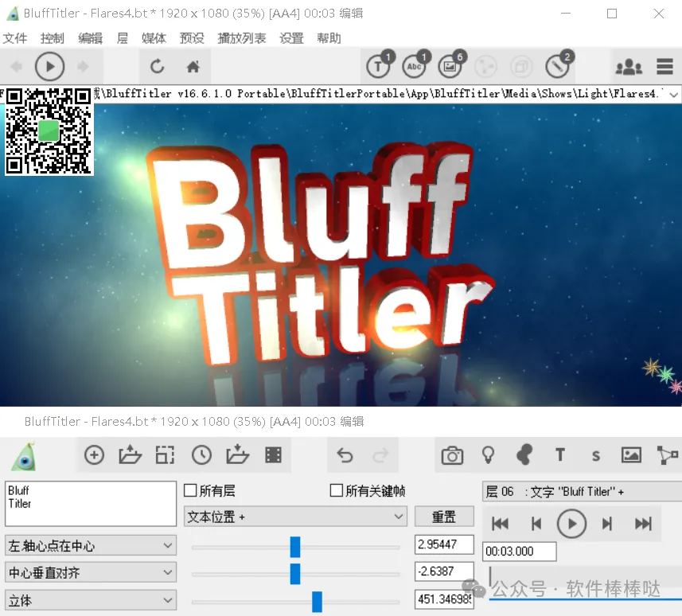The width and height of the screenshot is (682, 616).
Task: Click the 00:03.000 time field
Action: click(x=520, y=552)
